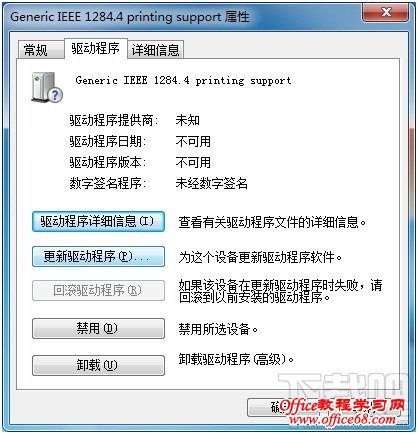This screenshot has height=434, width=418.
Task: Click description 卸载驱动程序(高级)
Action: (x=236, y=359)
